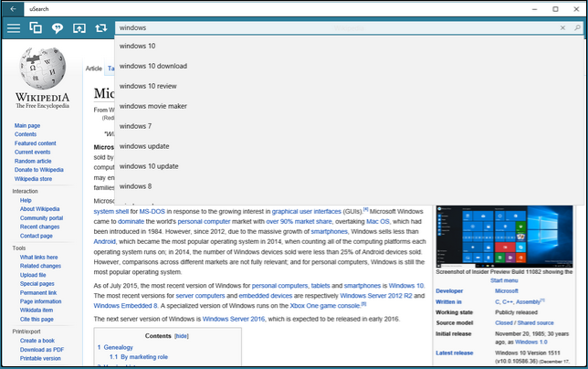Open the Main page link
Viewport: 588px width, 369px height.
pos(27,126)
